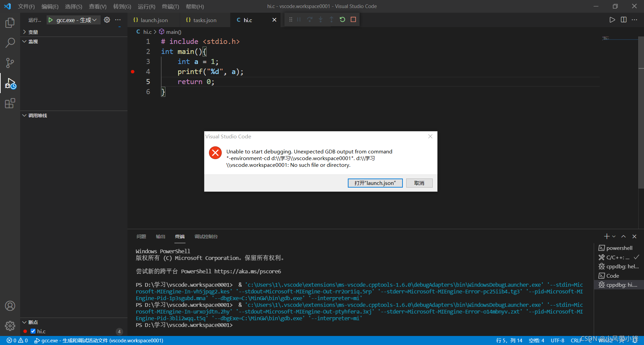
Task: Switch to the 调试控制台 panel tab
Action: pos(206,236)
